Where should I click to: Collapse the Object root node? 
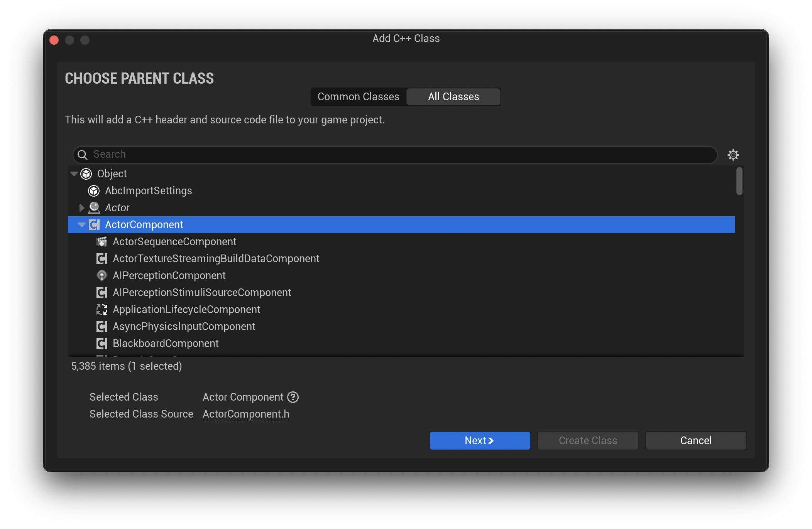tap(74, 174)
